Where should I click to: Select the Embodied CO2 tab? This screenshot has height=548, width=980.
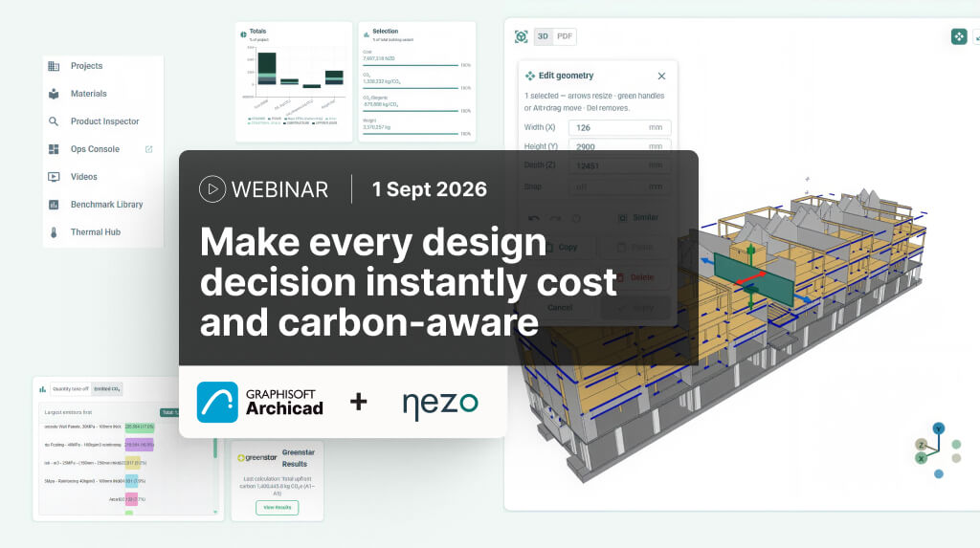(107, 389)
